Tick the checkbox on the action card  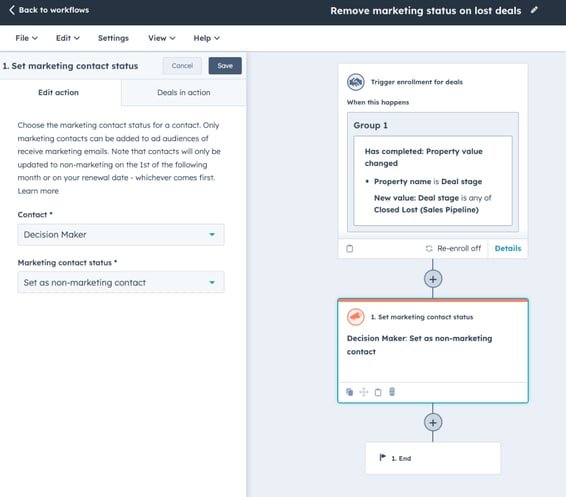click(378, 392)
